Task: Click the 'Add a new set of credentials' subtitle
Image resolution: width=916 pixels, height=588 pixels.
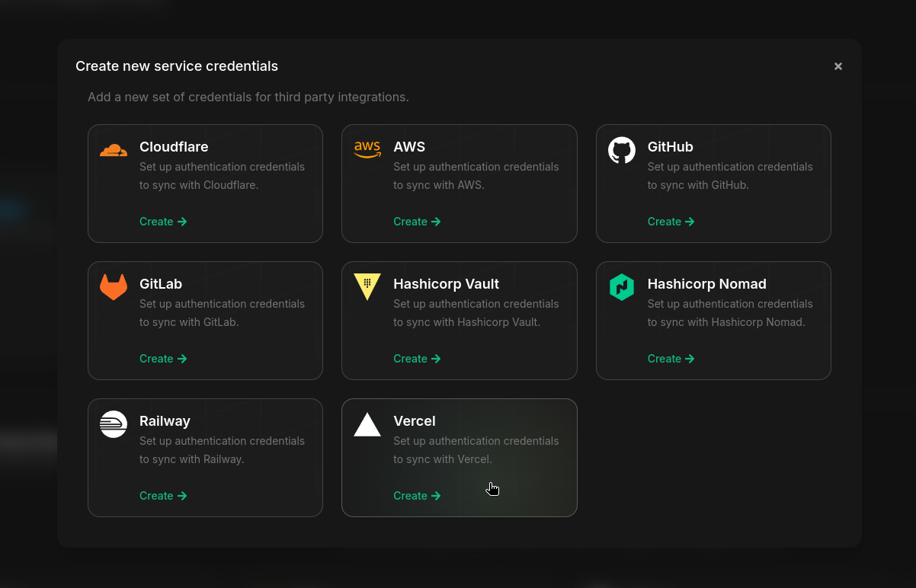Action: pos(248,97)
